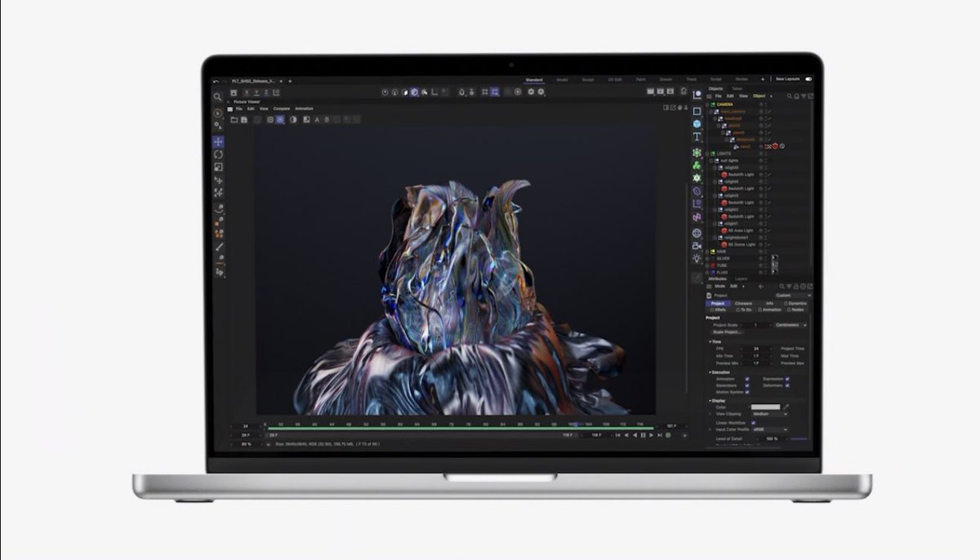The width and height of the screenshot is (980, 560).
Task: Click the Cube primitive icon in right palette
Action: tap(697, 124)
